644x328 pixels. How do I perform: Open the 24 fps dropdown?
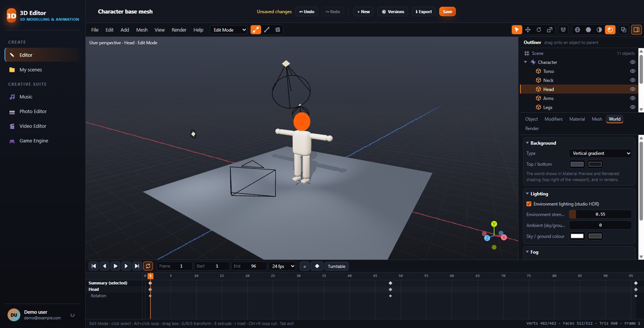[283, 266]
